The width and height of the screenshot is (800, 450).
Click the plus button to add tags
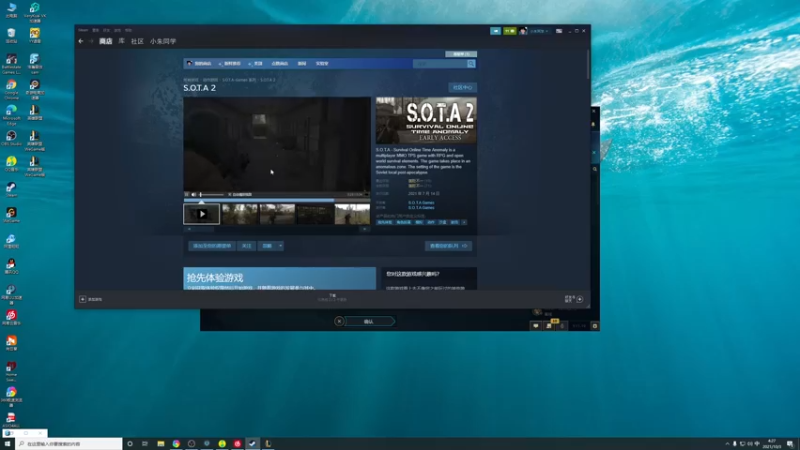(464, 222)
